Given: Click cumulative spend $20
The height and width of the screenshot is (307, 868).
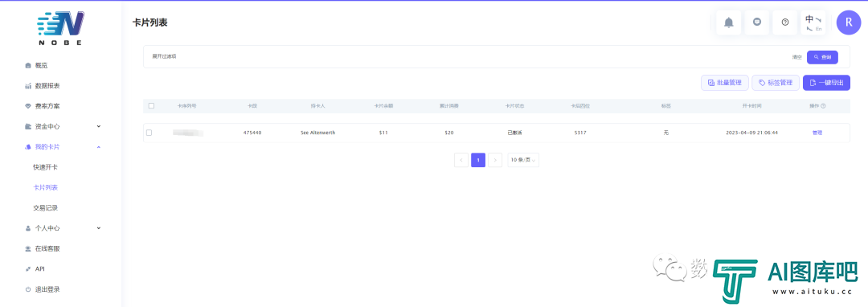Looking at the screenshot, I should tap(449, 133).
